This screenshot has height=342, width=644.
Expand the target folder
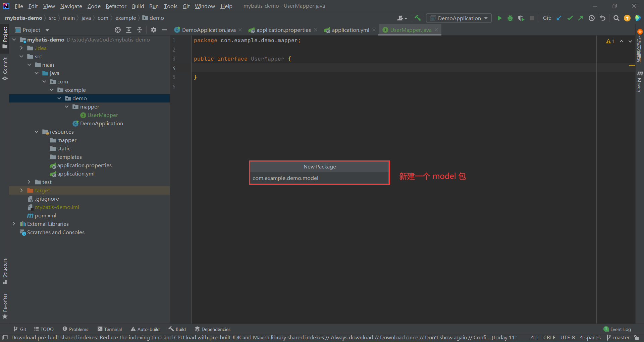pyautogui.click(x=21, y=190)
